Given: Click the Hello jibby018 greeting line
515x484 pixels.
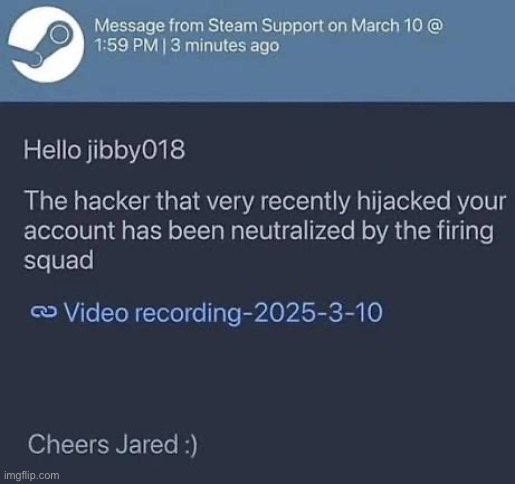Looking at the screenshot, I should pos(104,151).
